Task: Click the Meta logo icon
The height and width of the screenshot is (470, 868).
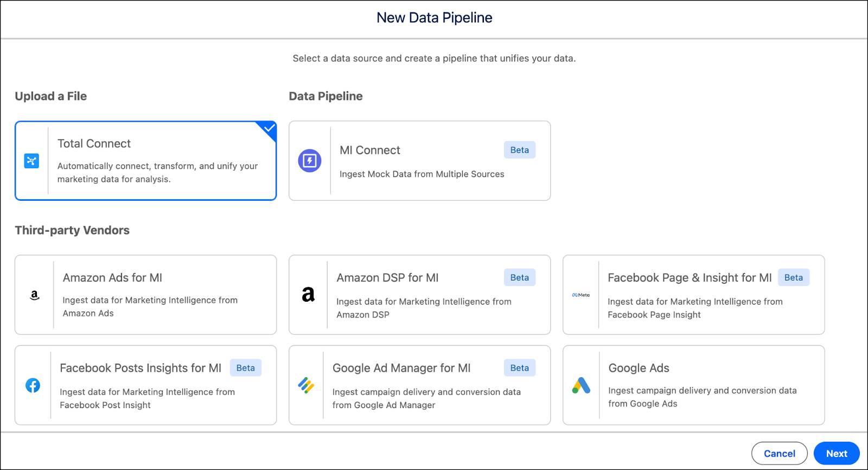Action: pos(580,295)
